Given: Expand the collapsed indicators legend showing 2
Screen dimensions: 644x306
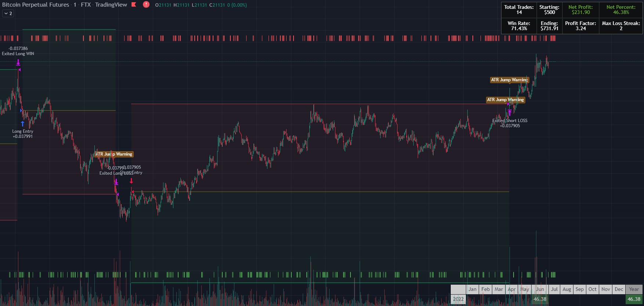Looking at the screenshot, I should 8,14.
